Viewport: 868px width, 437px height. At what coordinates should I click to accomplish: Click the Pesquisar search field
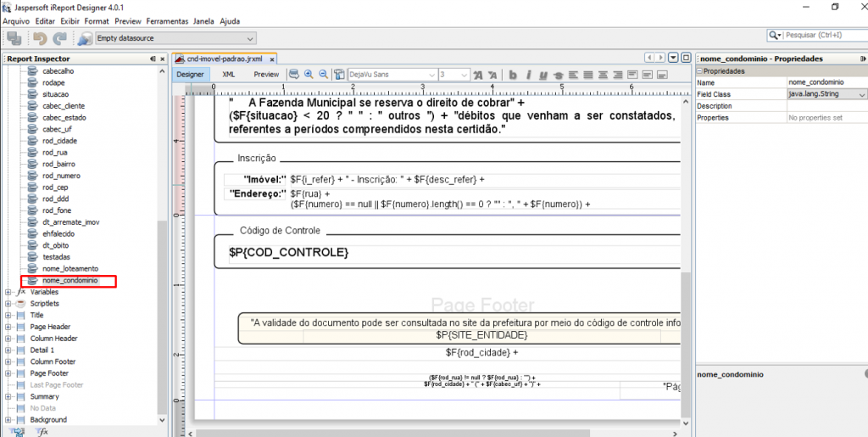coord(824,35)
